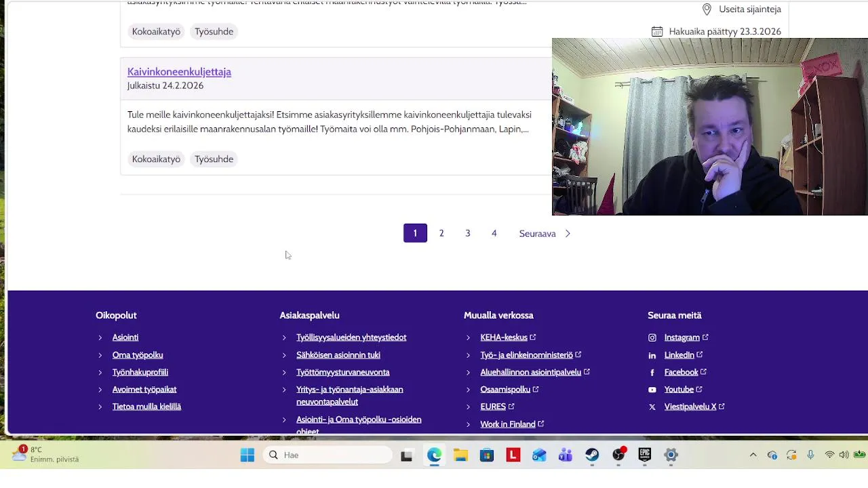Image resolution: width=868 pixels, height=488 pixels.
Task: Click the Facebook logo icon
Action: 652,372
